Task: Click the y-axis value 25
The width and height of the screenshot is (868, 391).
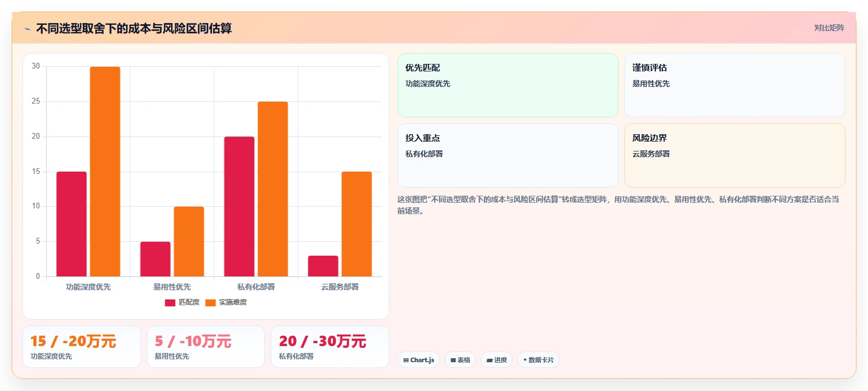Action: (x=36, y=101)
